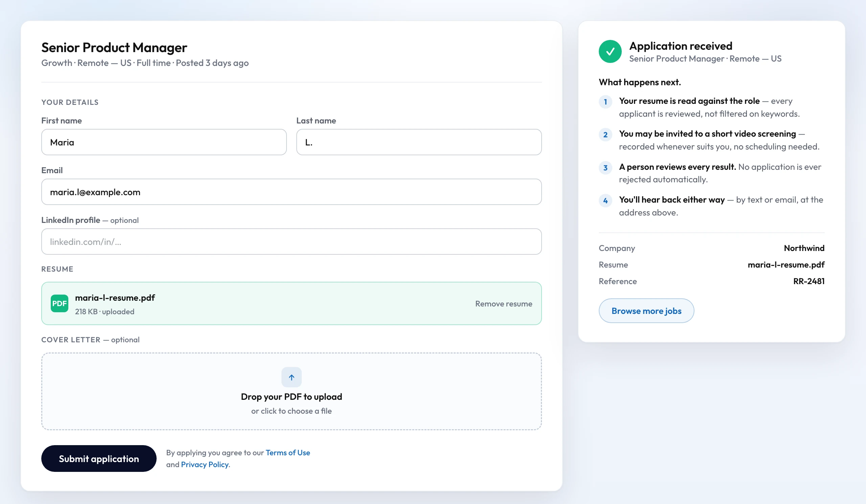Click "or click to choose a file" text
The image size is (866, 504).
[291, 411]
